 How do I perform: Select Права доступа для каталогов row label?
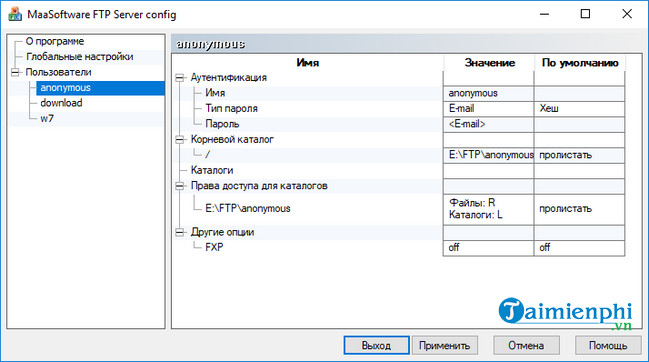click(x=259, y=186)
